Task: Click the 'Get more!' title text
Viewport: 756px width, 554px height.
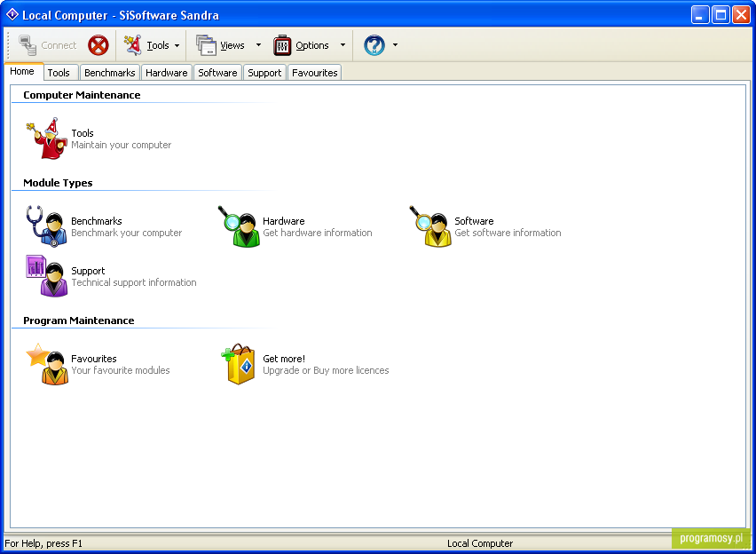Action: [x=284, y=359]
